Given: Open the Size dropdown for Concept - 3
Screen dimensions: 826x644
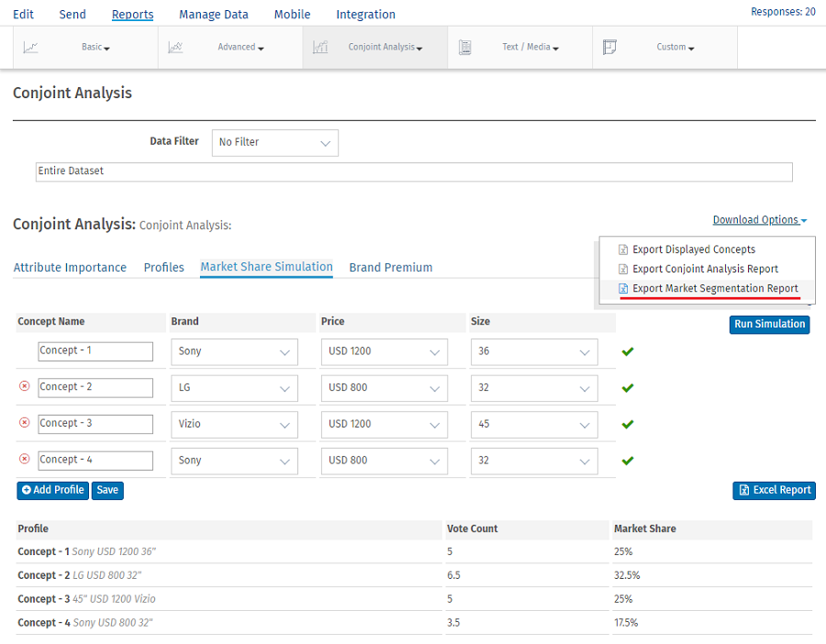Looking at the screenshot, I should (x=533, y=424).
